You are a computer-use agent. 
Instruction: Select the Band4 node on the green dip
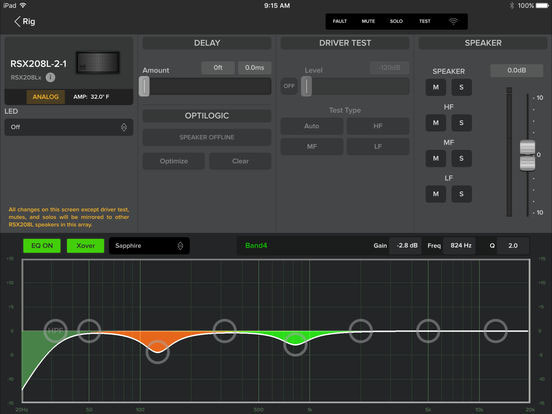295,344
